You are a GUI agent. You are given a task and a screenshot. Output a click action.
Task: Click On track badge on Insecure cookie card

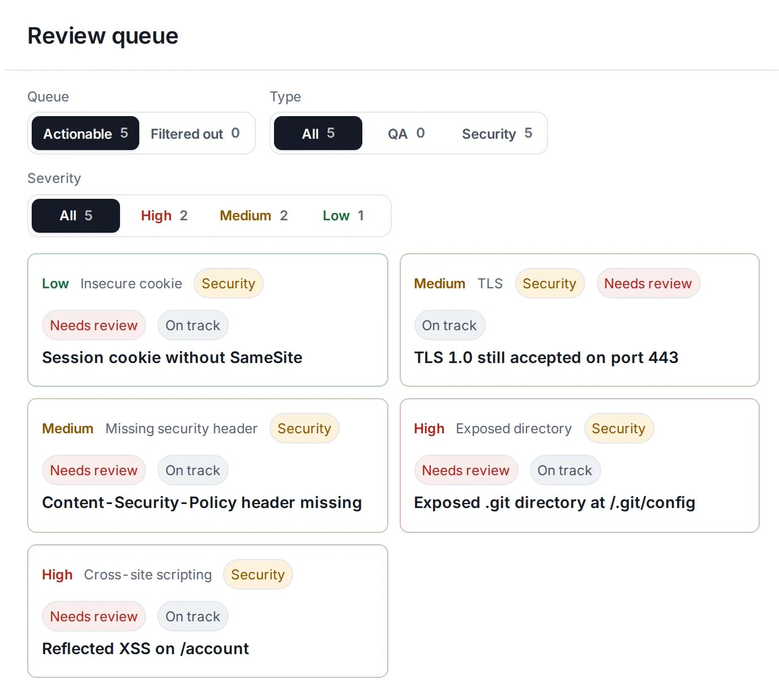pos(193,325)
